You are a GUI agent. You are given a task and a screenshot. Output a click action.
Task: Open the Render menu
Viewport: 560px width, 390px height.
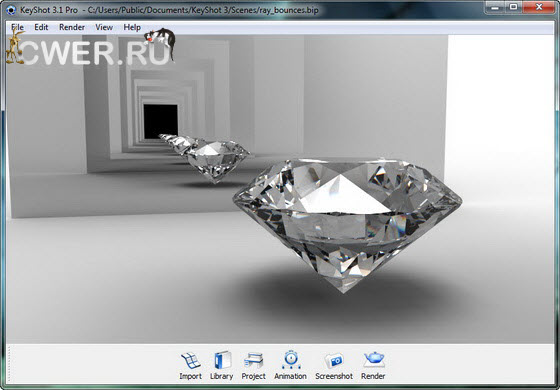click(x=72, y=27)
